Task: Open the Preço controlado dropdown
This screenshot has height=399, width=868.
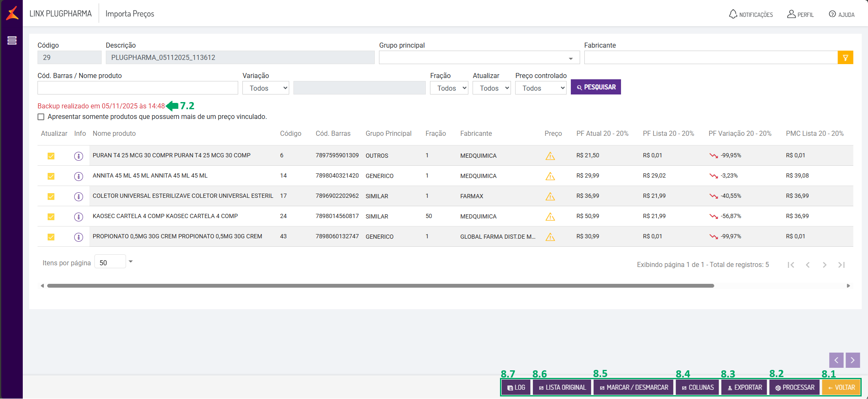Action: (540, 88)
